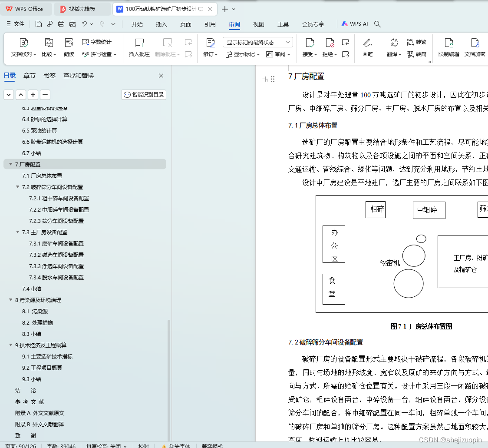Viewport: 488px width, 448px height.
Task: Collapse the 7.2 破碎筛分车间设备配置 node
Action: 17,187
